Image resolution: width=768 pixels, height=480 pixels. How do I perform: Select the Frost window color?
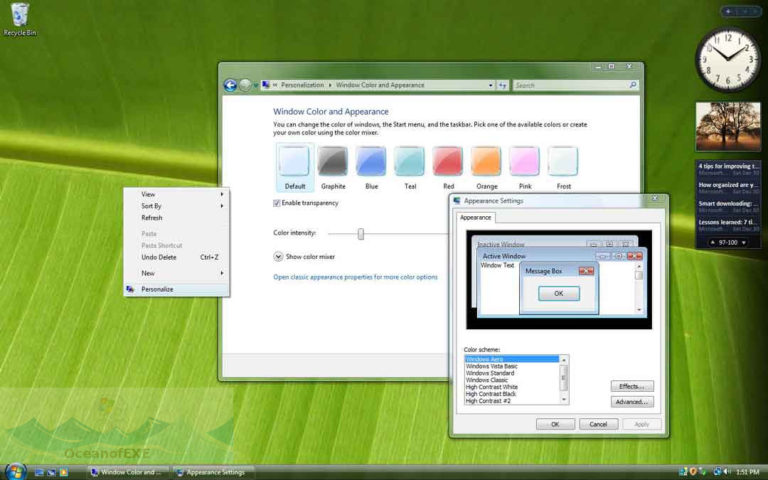coord(563,168)
